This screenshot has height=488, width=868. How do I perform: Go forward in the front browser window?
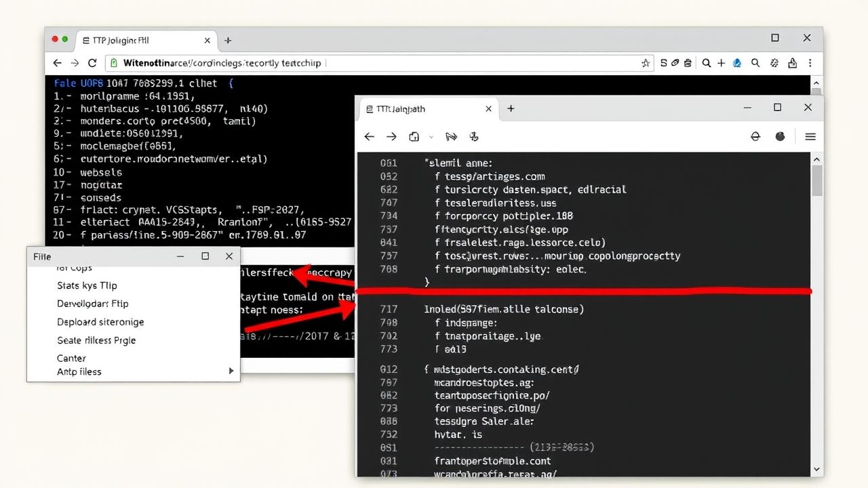point(391,137)
